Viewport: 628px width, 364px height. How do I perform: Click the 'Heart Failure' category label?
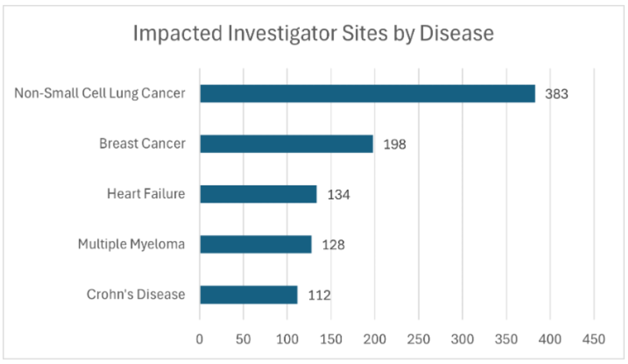pyautogui.click(x=146, y=194)
